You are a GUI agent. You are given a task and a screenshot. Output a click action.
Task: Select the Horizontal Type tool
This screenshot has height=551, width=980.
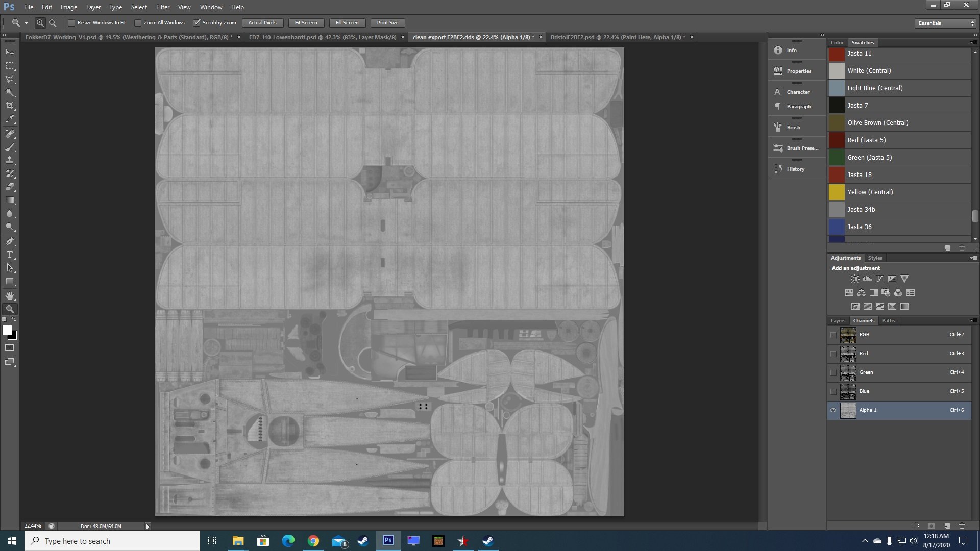(10, 255)
